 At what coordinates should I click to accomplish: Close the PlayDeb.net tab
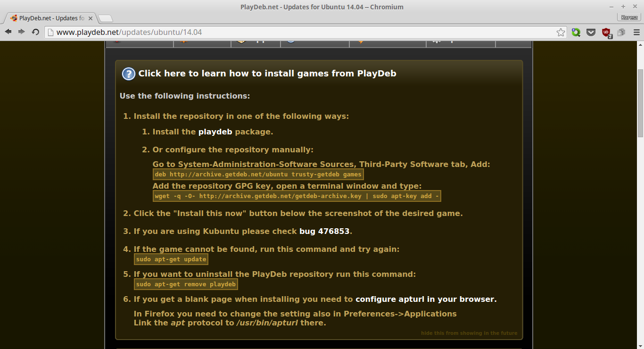[x=90, y=18]
